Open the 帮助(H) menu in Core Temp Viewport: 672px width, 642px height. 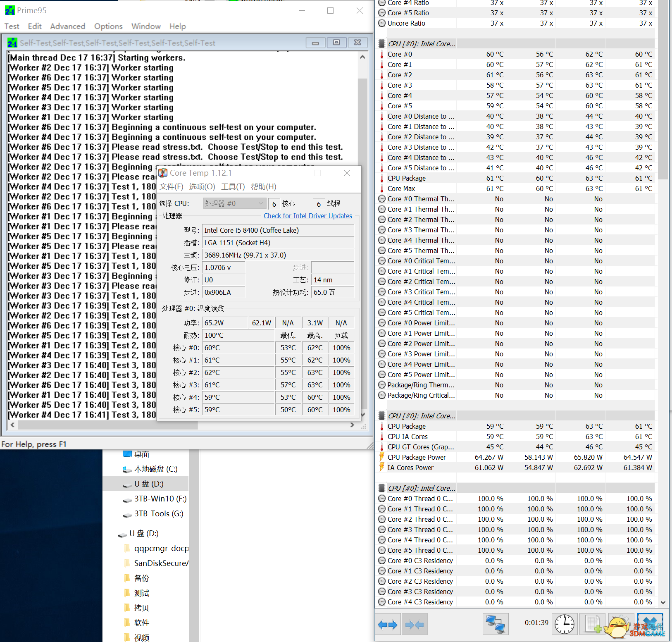pos(264,186)
